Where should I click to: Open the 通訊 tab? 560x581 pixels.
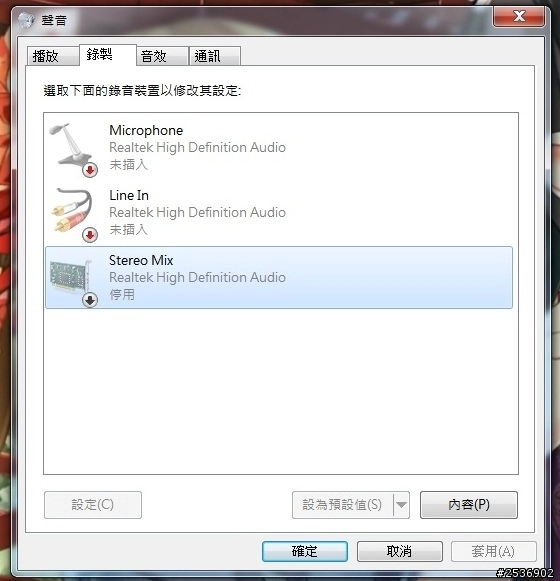(x=215, y=56)
